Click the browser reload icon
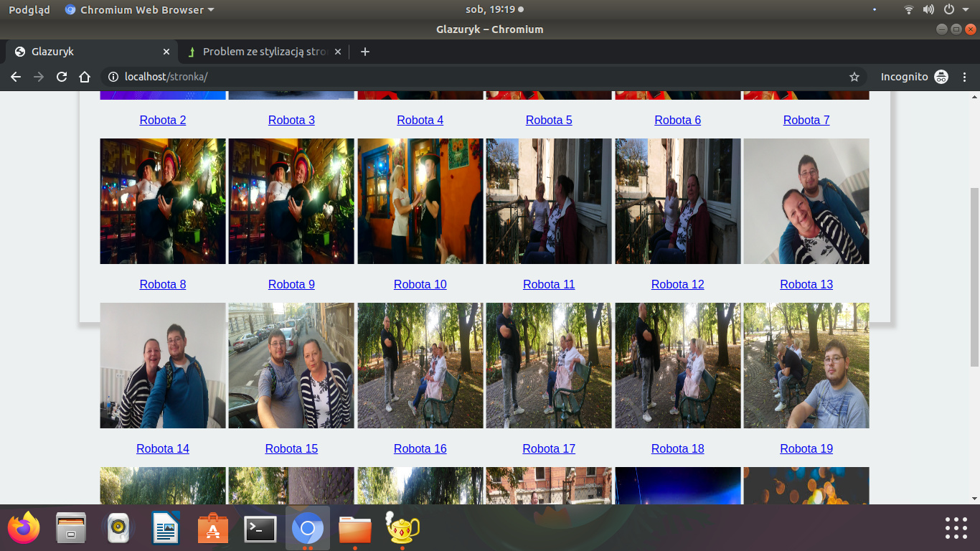Viewport: 980px width, 551px height. (62, 77)
